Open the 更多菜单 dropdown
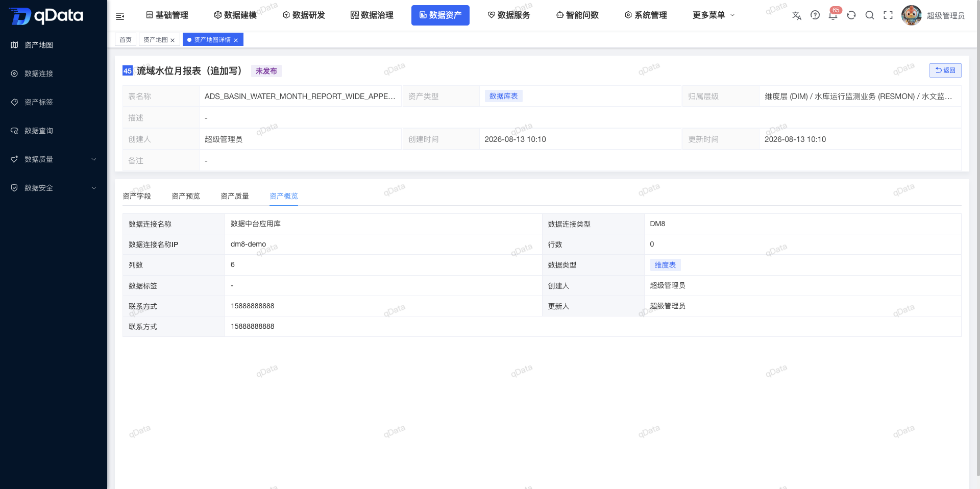Screen dimensions: 980x489 [x=714, y=15]
